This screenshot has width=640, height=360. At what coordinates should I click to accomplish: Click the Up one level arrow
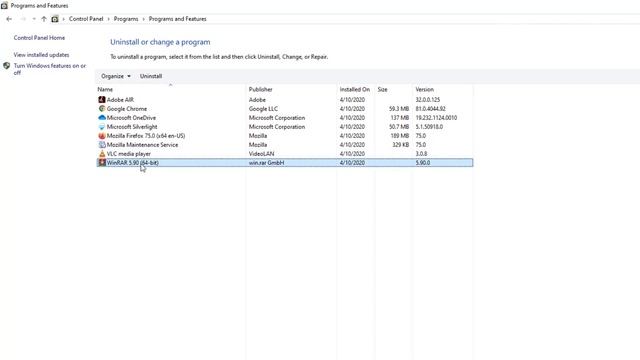coord(44,19)
